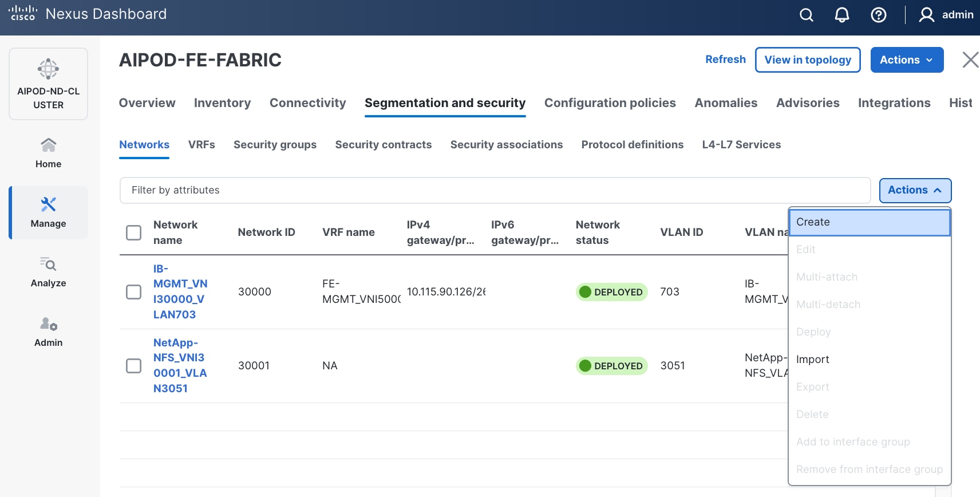Screen dimensions: 980x497
Task: Click the Filter by attributes field
Action: pyautogui.click(x=495, y=190)
